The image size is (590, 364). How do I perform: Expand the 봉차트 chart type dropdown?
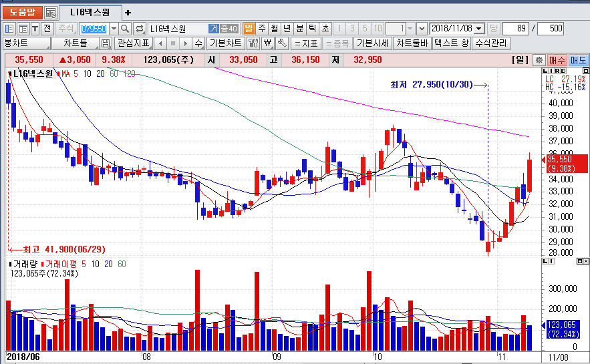pos(45,43)
